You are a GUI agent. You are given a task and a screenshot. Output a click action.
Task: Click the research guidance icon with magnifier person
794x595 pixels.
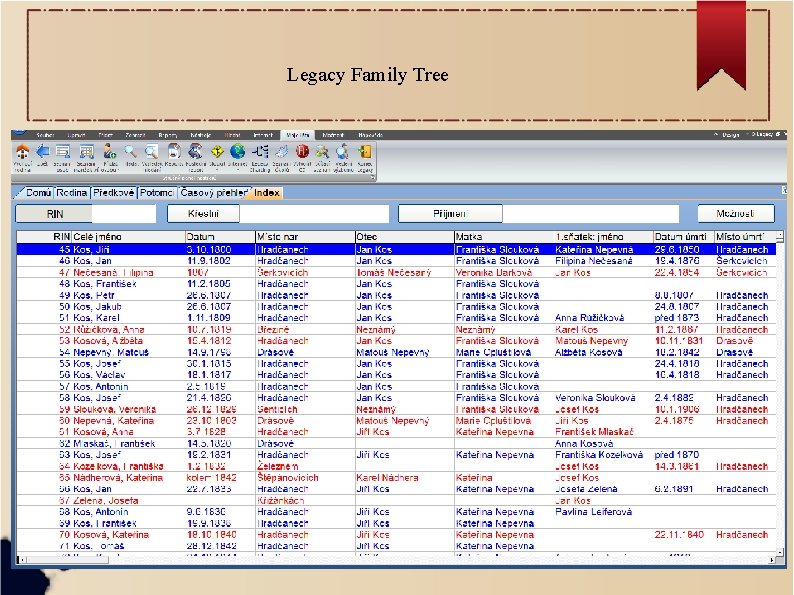(x=343, y=151)
